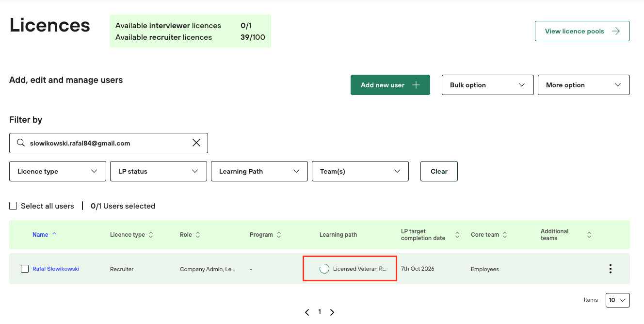Click the search magnifier icon
The image size is (644, 324).
21,143
